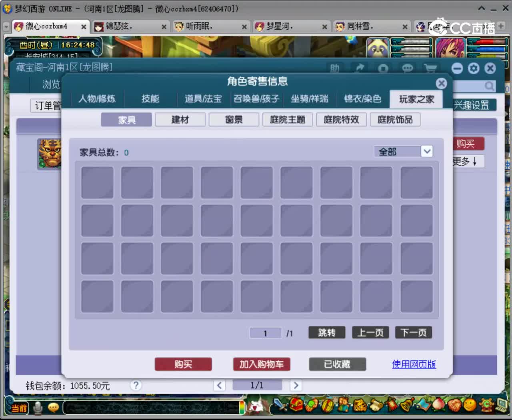Viewport: 512px width, 420px height.
Task: Click the white dog icon near chat bar
Action: [255, 407]
